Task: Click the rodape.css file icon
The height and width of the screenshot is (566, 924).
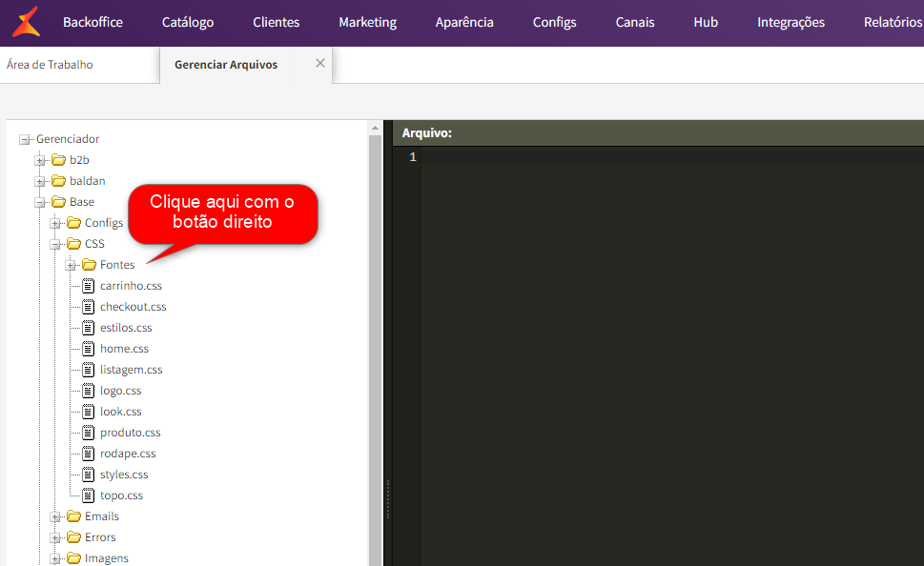Action: click(89, 455)
